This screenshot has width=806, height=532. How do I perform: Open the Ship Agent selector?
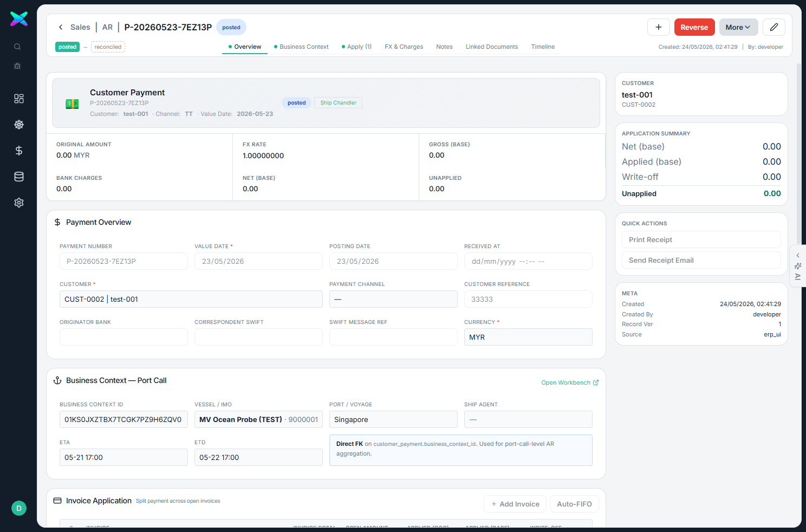tap(528, 419)
